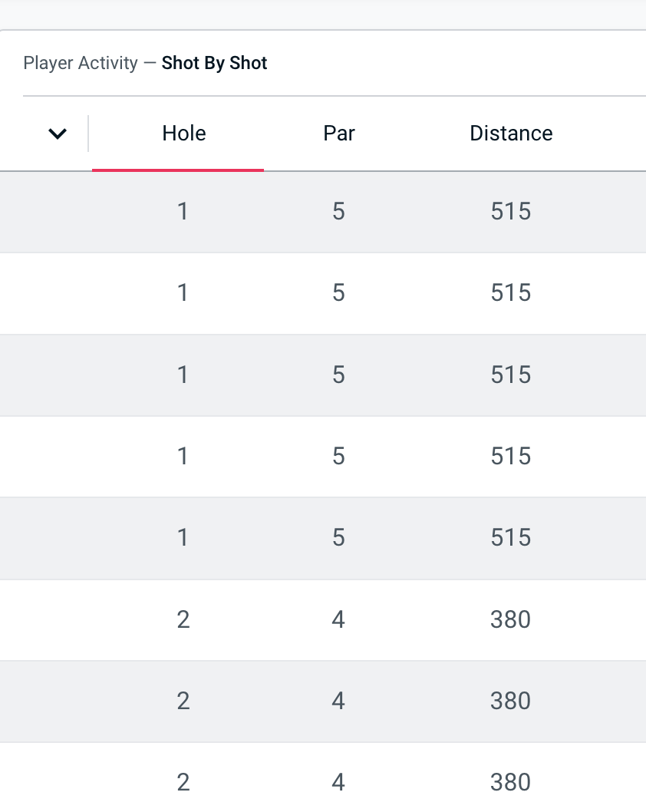Click distance 515 in the first row
Viewport: 646px width, 812px height.
[511, 212]
